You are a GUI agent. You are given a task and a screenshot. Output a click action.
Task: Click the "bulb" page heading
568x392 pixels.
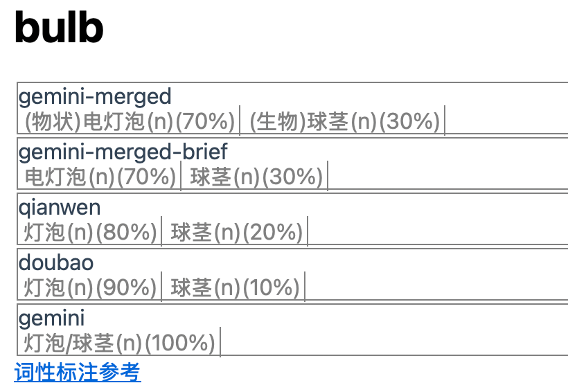59,28
